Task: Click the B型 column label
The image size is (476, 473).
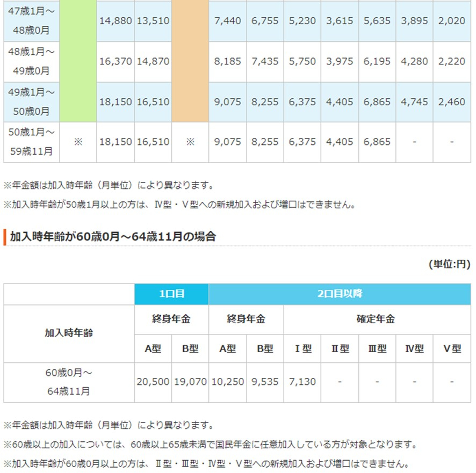Action: (190, 347)
